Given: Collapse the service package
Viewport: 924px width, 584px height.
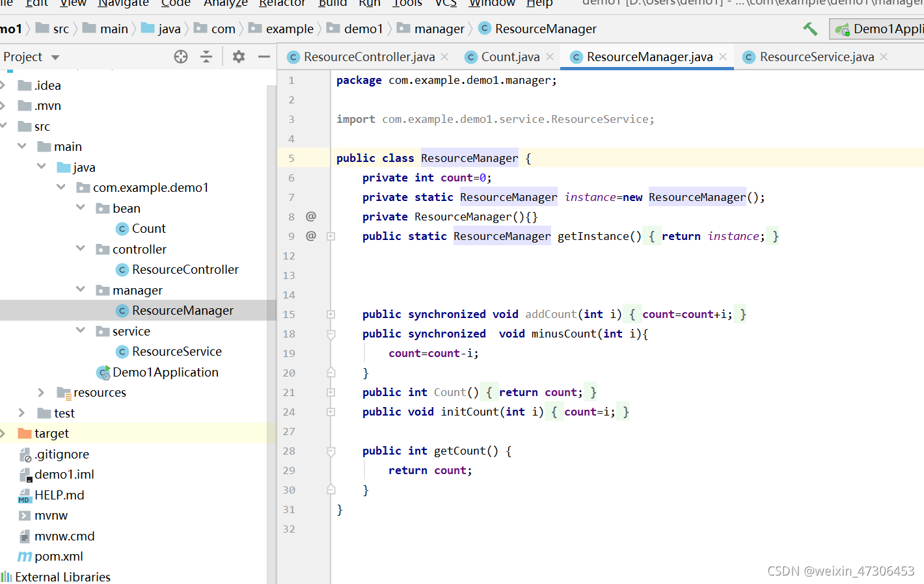Looking at the screenshot, I should (81, 330).
